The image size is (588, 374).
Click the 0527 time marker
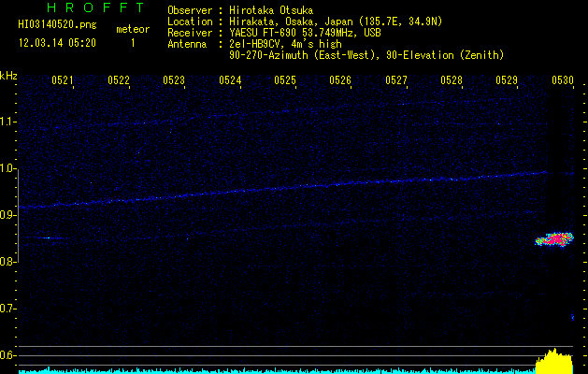(x=396, y=80)
